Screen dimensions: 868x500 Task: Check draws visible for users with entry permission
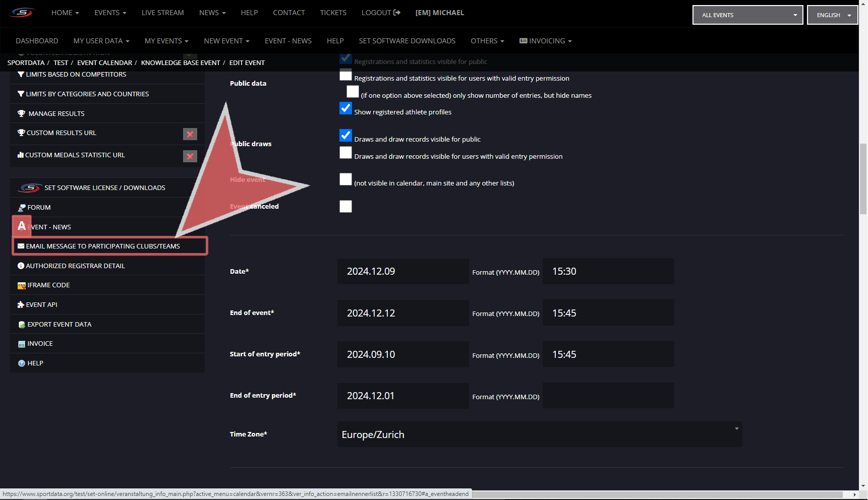click(345, 152)
